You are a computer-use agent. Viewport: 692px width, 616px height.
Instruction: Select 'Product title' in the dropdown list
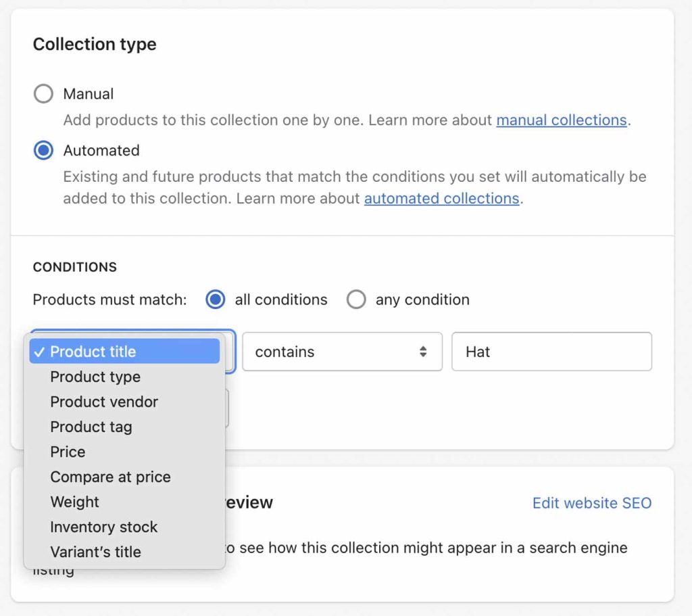tap(93, 352)
